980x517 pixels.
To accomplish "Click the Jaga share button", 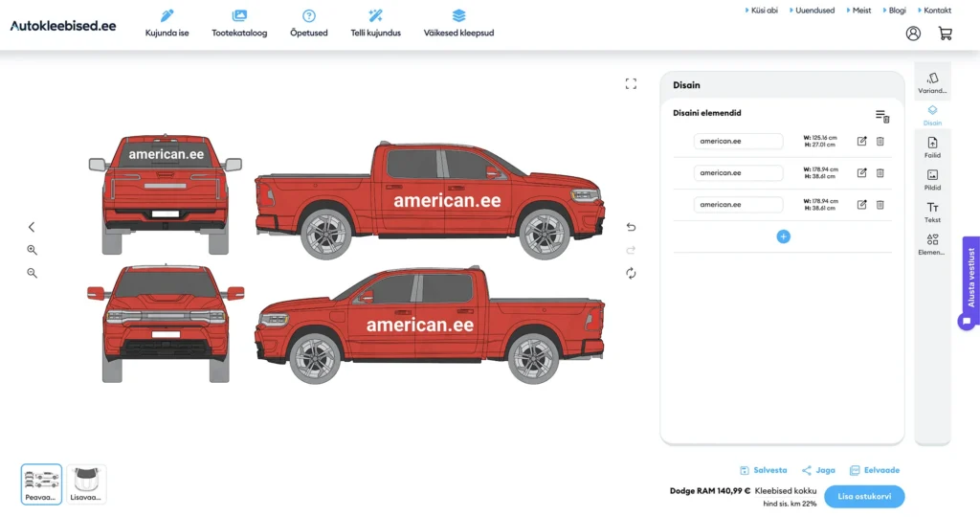I will point(818,470).
